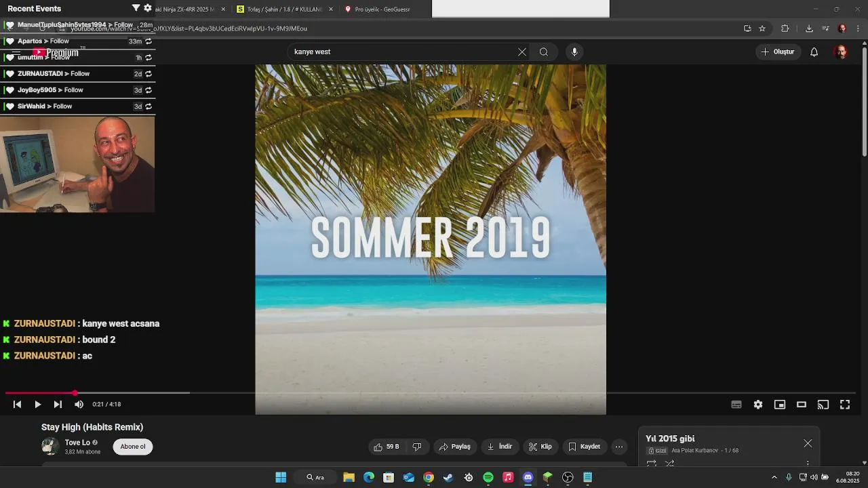Viewport: 868px width, 488px height.
Task: Open the Tove Lo channel name link
Action: pos(77,443)
